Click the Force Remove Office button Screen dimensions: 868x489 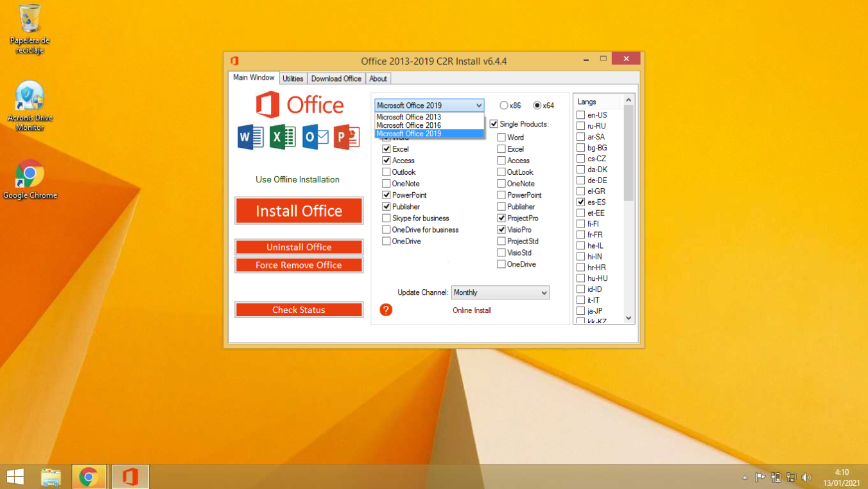click(299, 265)
